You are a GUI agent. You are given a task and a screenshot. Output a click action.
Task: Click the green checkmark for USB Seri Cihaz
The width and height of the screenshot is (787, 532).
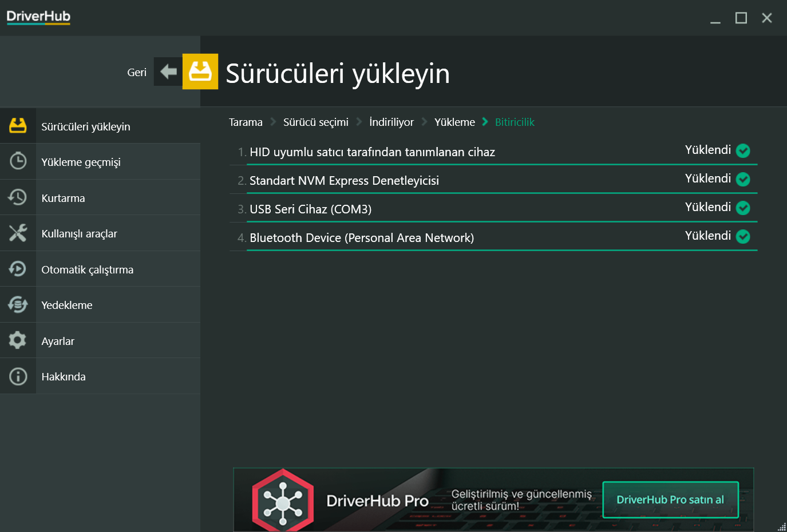[743, 208]
